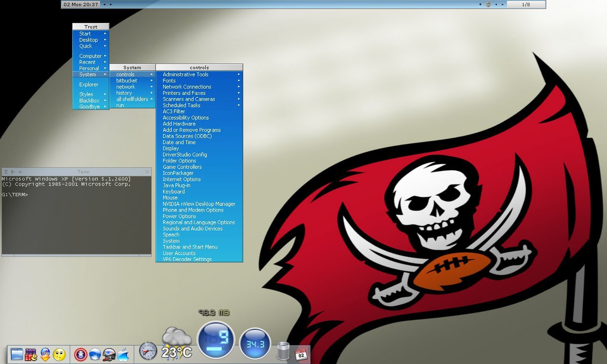Open the blue folder dock icon
Screen dimensions: 607x364
(x=17, y=354)
